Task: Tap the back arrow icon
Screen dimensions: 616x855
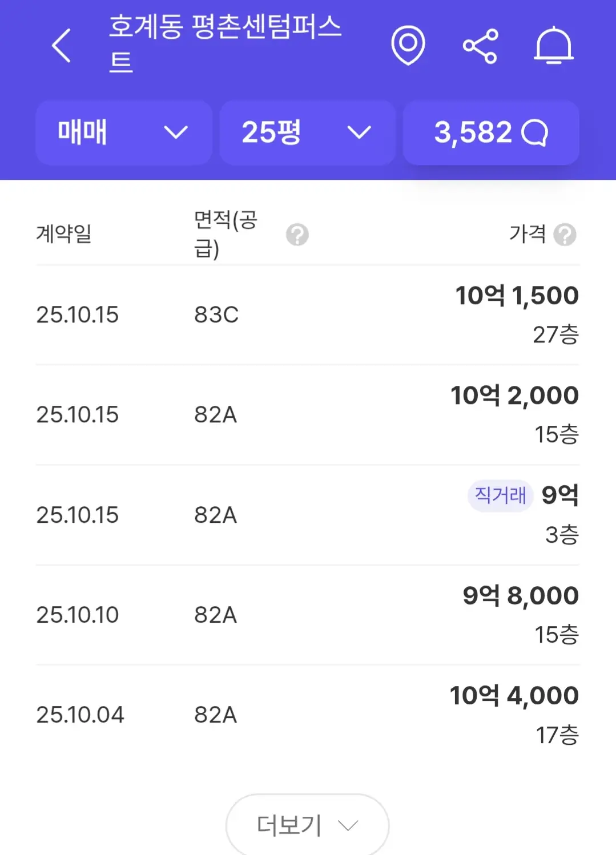Action: pyautogui.click(x=62, y=46)
